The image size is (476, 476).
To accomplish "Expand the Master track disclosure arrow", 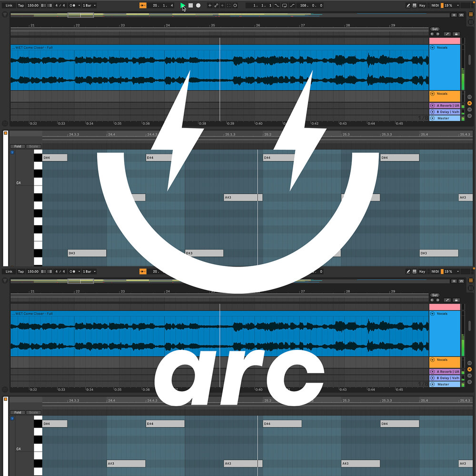I will [x=432, y=118].
